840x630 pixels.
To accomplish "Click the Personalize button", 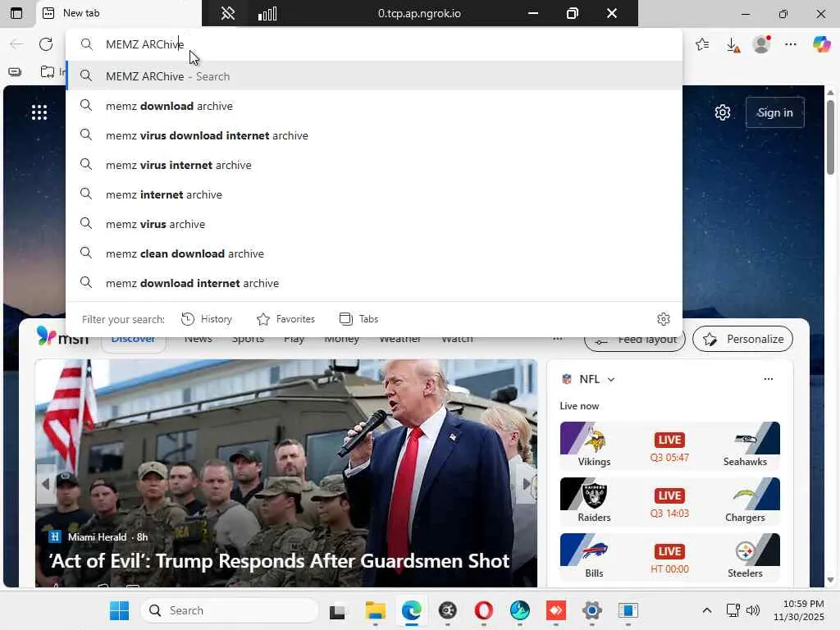I will click(742, 339).
